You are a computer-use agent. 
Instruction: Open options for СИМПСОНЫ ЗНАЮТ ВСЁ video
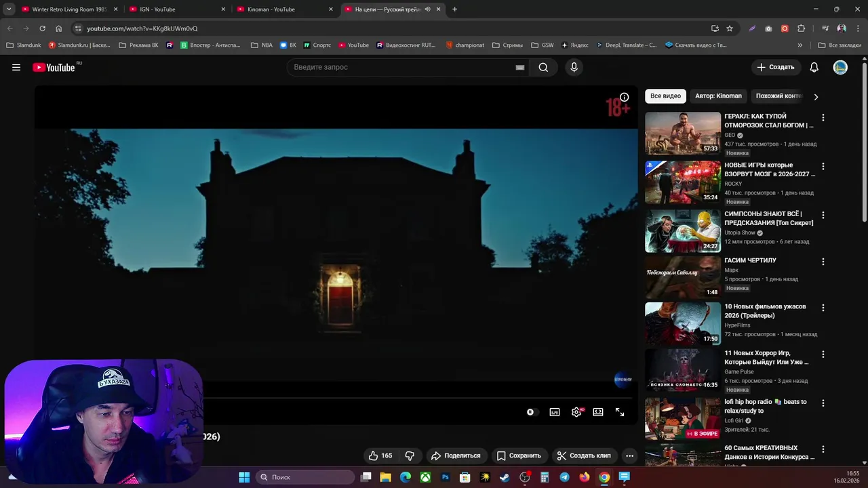click(x=823, y=215)
